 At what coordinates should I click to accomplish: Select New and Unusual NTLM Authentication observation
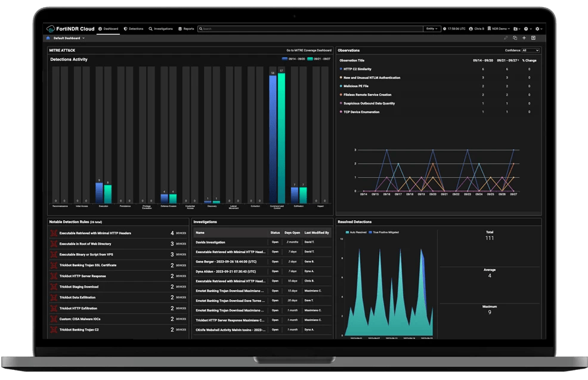(x=372, y=78)
